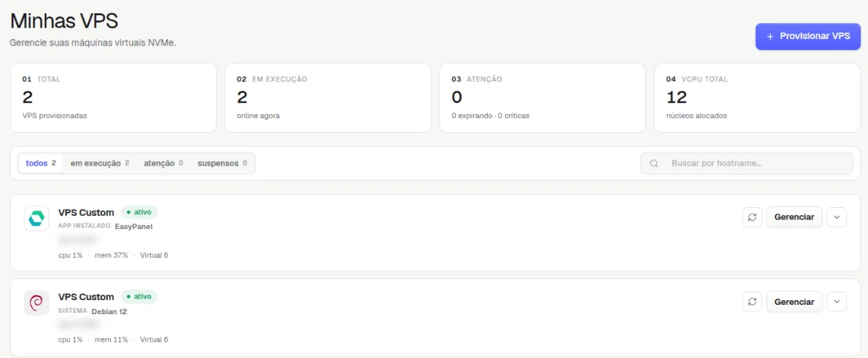868x358 pixels.
Task: Select the 'todos' filter tab
Action: (41, 163)
